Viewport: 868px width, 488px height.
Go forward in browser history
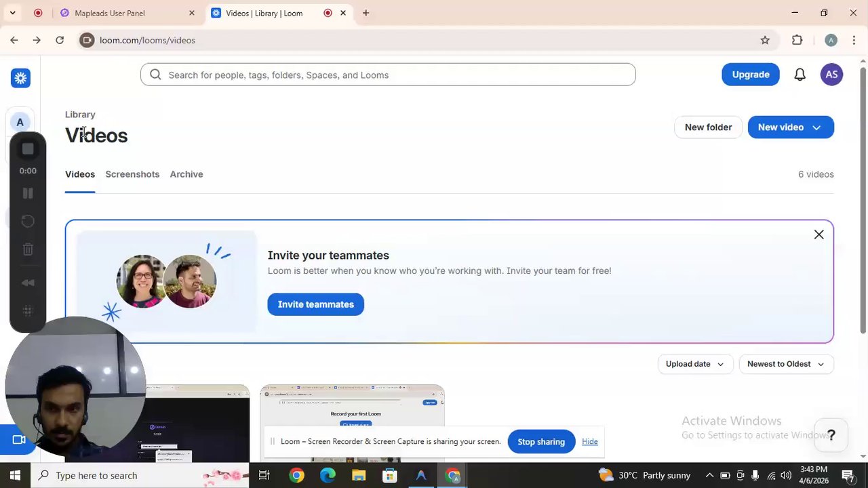click(37, 40)
